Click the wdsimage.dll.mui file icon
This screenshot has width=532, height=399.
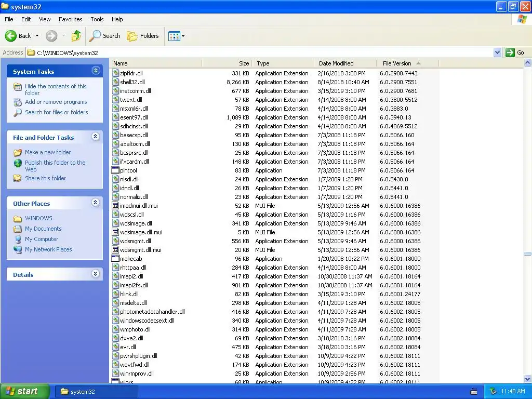coord(115,232)
